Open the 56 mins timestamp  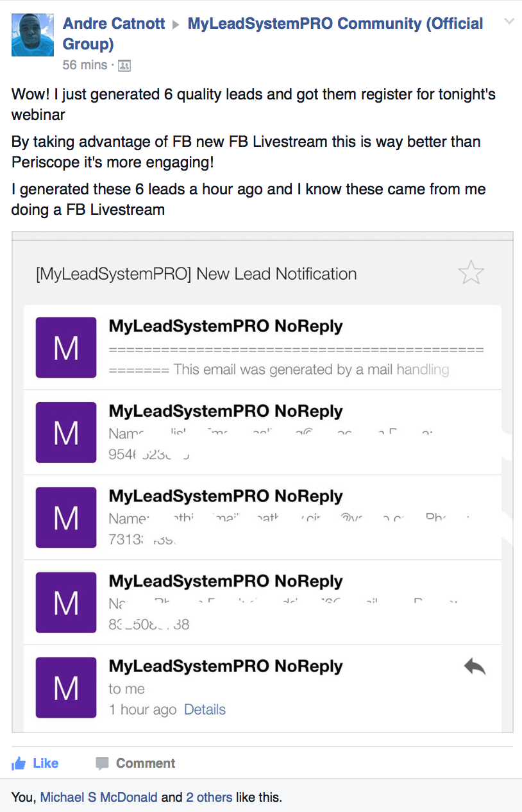[x=85, y=65]
